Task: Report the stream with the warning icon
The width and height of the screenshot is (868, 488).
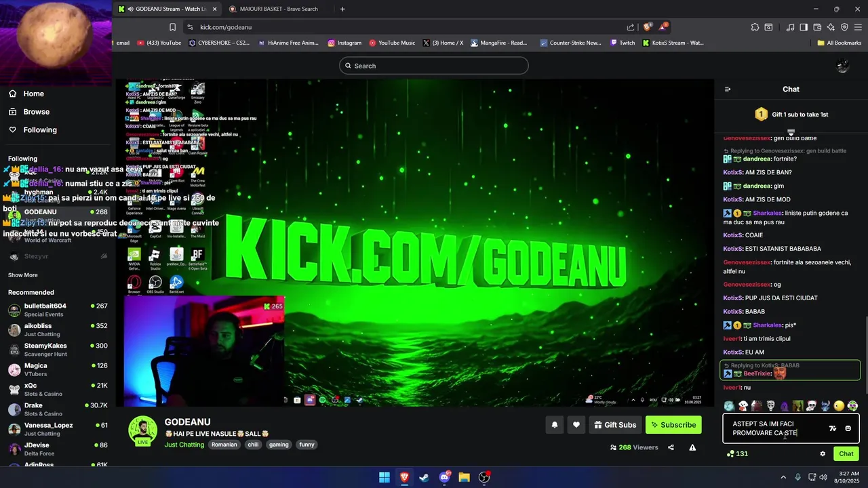Action: pyautogui.click(x=692, y=447)
